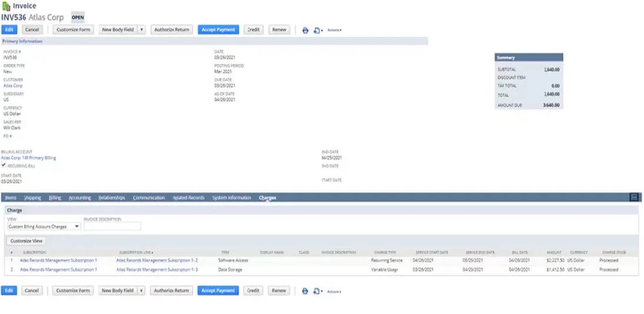Open the Custom Billing Account Charges view dropdown
This screenshot has width=644, height=314.
click(x=44, y=226)
